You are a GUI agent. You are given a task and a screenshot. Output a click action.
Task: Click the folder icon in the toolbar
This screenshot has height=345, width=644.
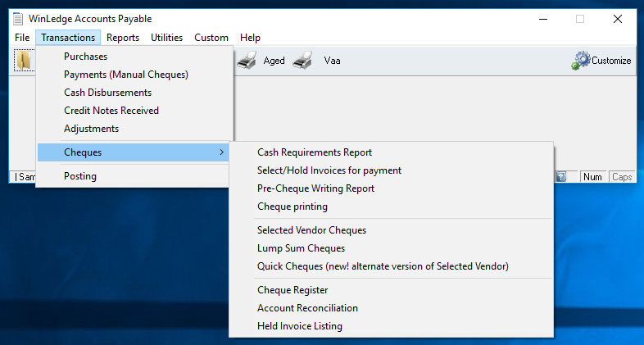pyautogui.click(x=25, y=61)
